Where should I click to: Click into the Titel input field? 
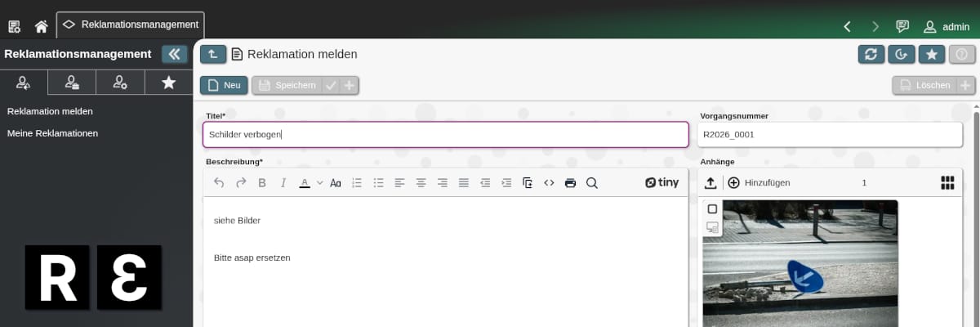point(446,135)
